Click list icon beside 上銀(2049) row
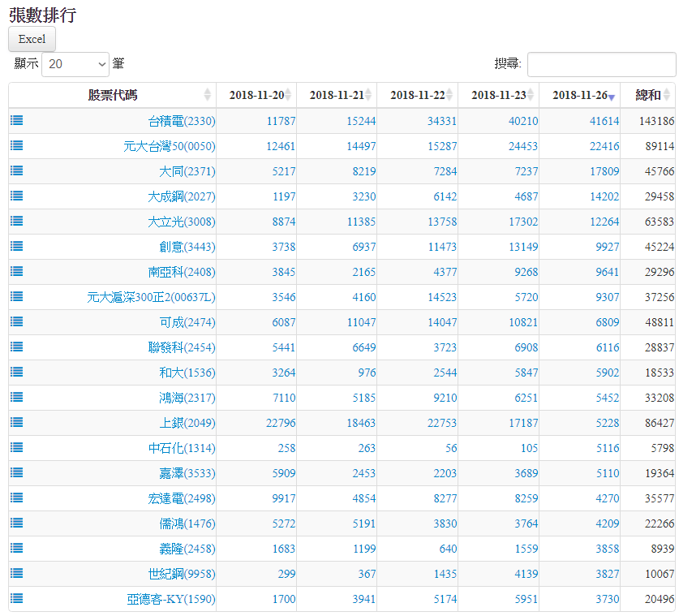 click(x=17, y=422)
